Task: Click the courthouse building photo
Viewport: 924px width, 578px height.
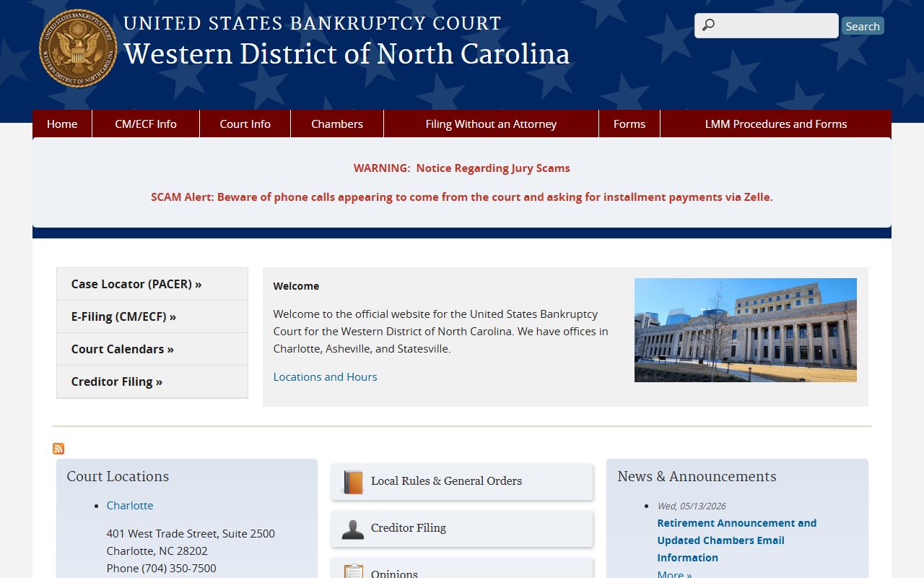Action: 746,330
